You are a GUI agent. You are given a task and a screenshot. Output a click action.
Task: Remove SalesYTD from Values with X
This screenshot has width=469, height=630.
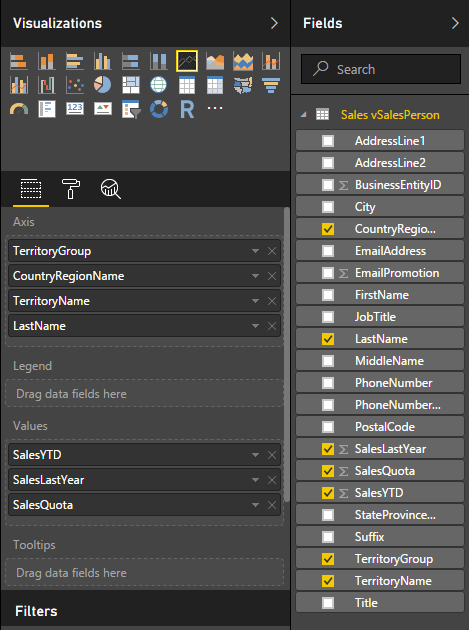coord(272,455)
